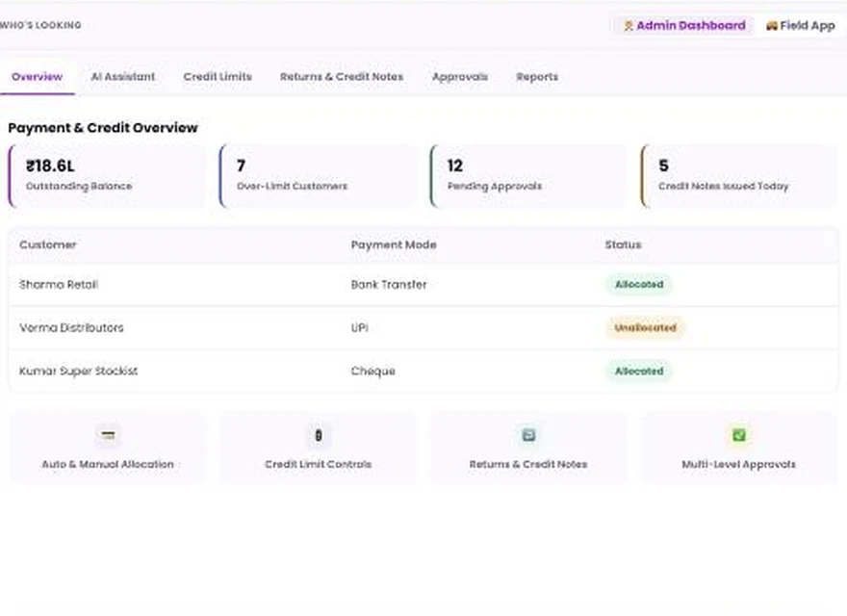
Task: Click the Payment Mode column header
Action: 394,244
